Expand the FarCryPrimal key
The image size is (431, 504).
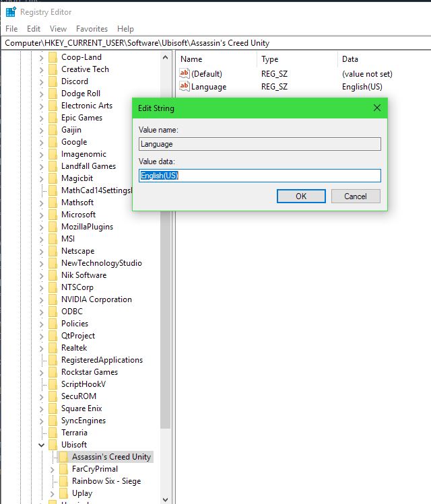tap(52, 469)
